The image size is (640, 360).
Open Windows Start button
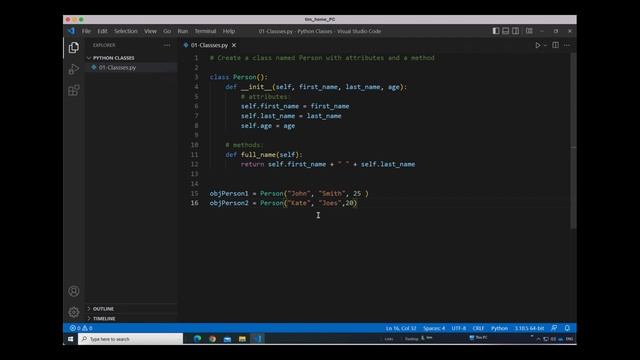pyautogui.click(x=70, y=339)
